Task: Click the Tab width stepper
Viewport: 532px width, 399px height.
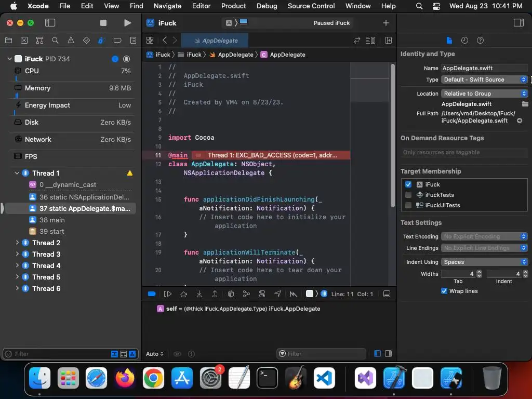Action: click(479, 274)
